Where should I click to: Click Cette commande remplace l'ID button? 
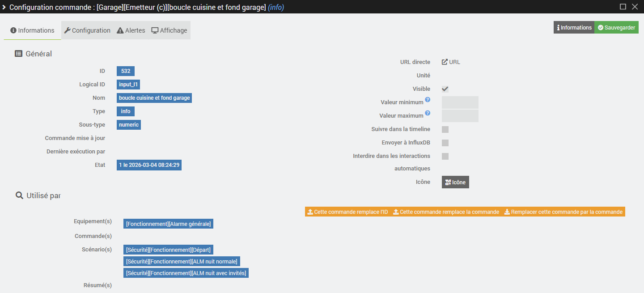347,212
